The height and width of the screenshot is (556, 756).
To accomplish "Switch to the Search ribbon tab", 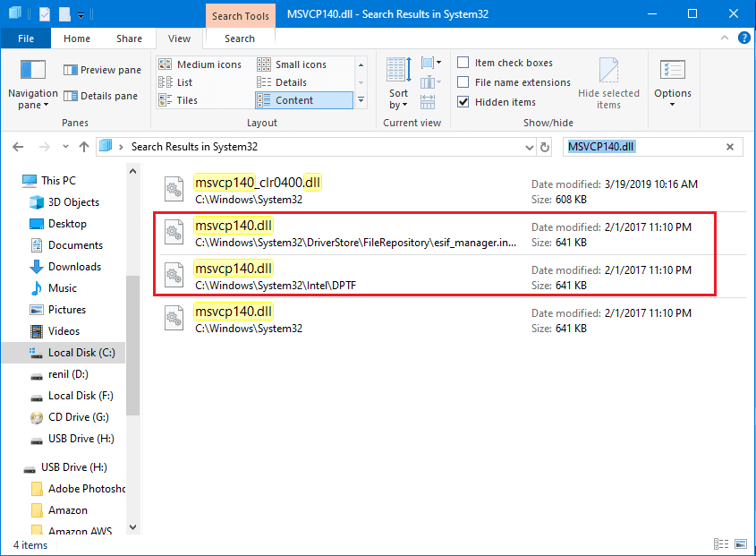I will point(240,38).
